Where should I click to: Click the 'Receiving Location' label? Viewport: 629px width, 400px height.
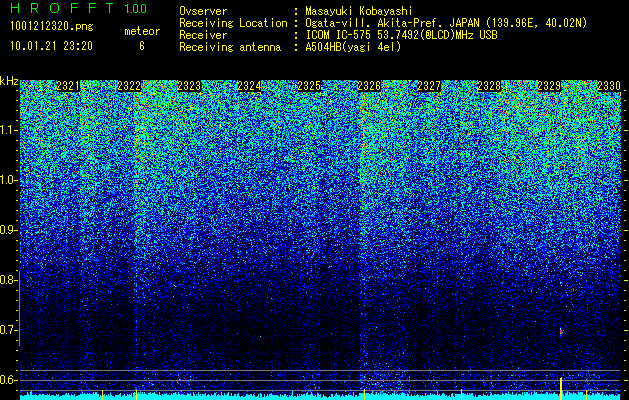[x=233, y=24]
